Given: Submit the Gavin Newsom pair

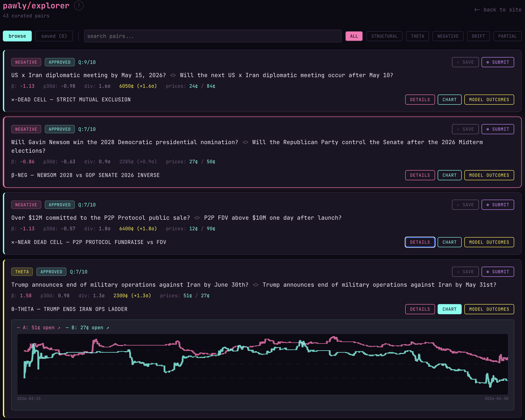Looking at the screenshot, I should [x=498, y=129].
